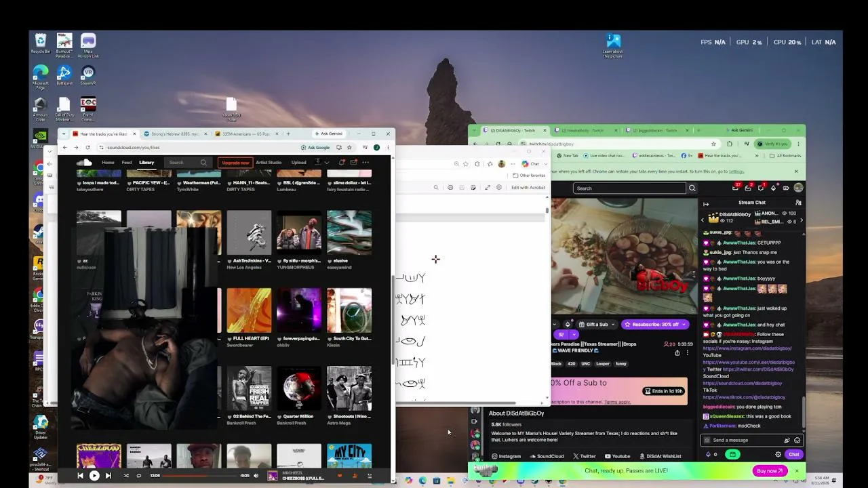Go back in SoundCloud Chrome window

tap(65, 147)
